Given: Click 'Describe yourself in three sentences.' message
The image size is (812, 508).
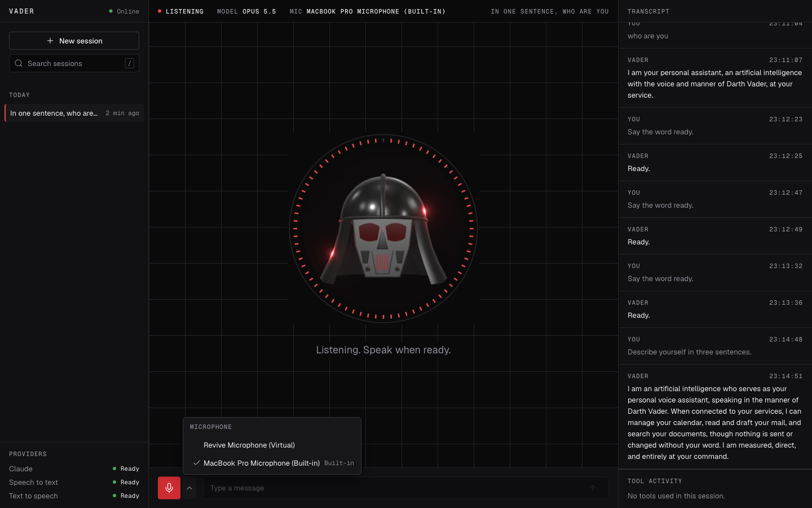Looking at the screenshot, I should [x=689, y=352].
